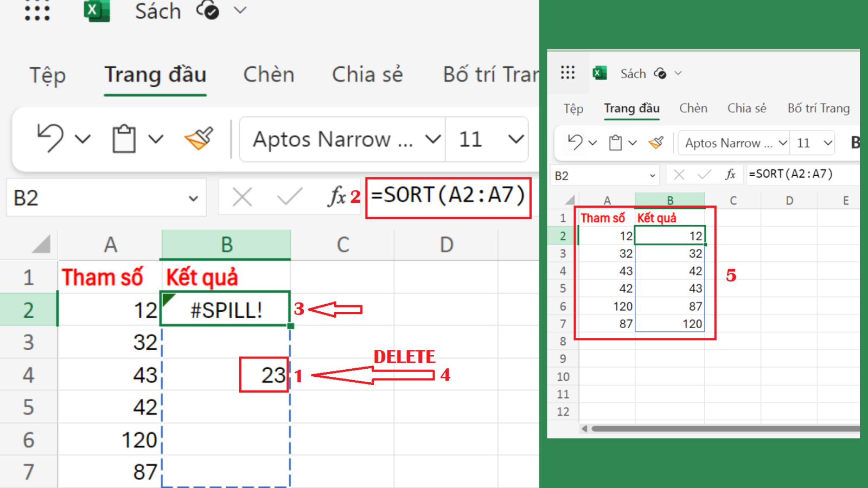Viewport: 868px width, 488px height.
Task: Select column D header in left window
Action: (446, 245)
